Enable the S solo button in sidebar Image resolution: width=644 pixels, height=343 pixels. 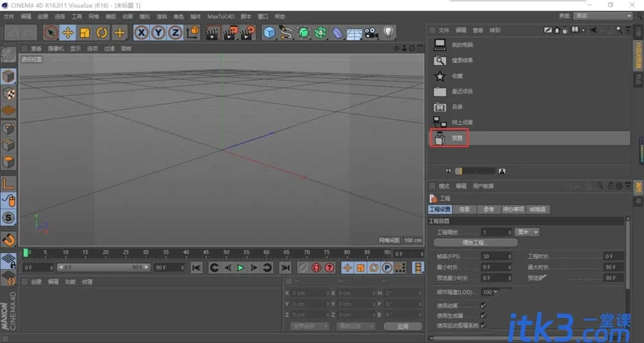click(8, 218)
